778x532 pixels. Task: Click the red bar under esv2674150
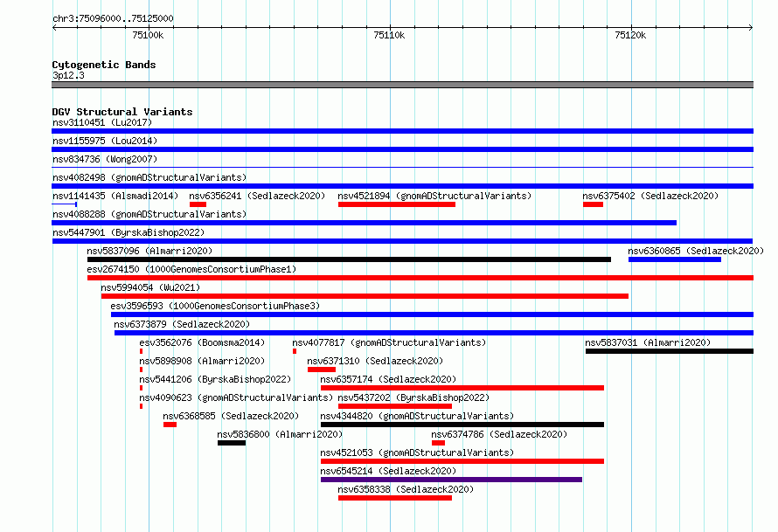pos(420,278)
